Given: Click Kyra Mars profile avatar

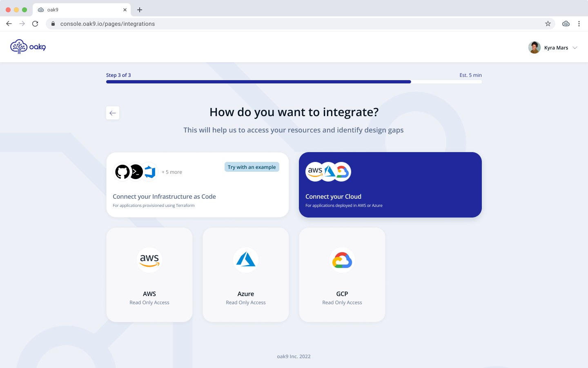Looking at the screenshot, I should pyautogui.click(x=535, y=47).
